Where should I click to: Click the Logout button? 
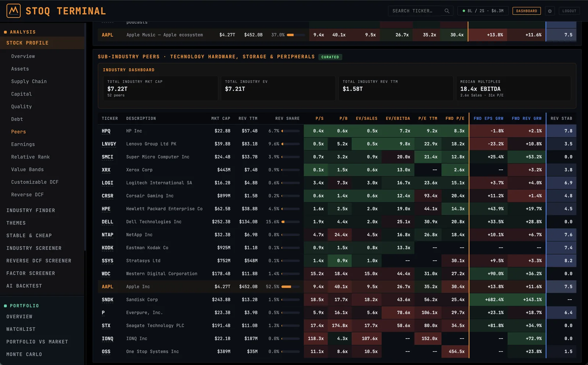(x=569, y=11)
